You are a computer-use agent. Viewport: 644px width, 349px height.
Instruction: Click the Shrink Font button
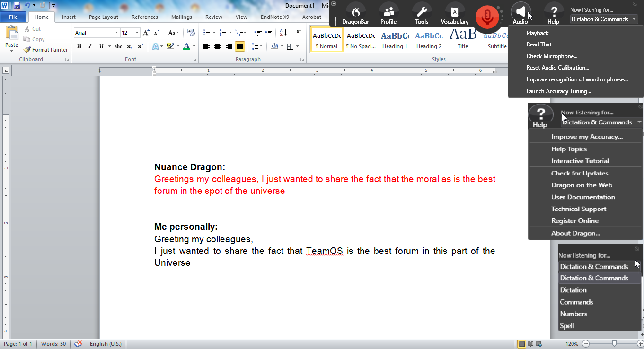[156, 33]
